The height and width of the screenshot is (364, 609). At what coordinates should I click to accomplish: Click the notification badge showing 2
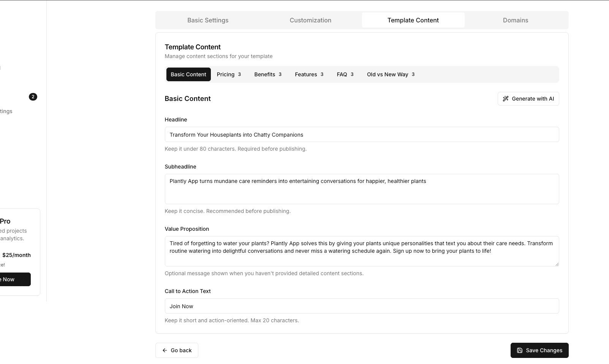tap(33, 97)
